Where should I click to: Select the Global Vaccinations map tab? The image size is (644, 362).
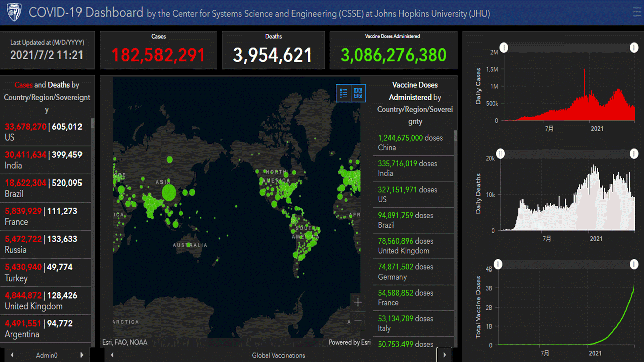point(278,355)
